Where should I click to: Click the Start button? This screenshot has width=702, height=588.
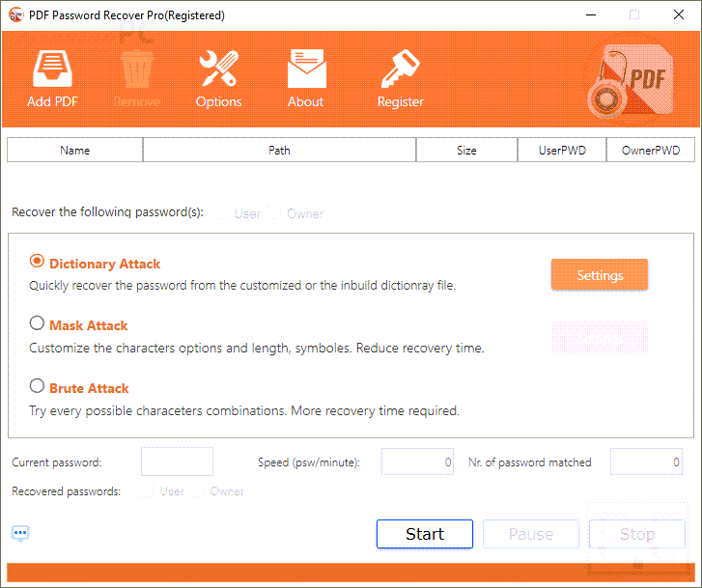425,534
